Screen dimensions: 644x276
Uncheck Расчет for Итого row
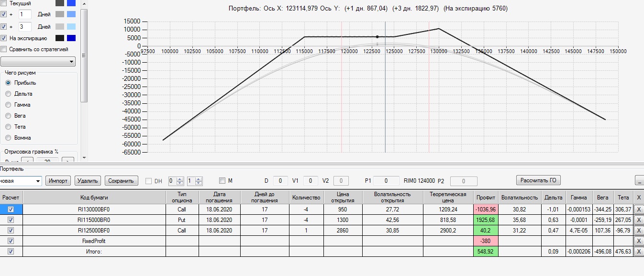tap(11, 251)
